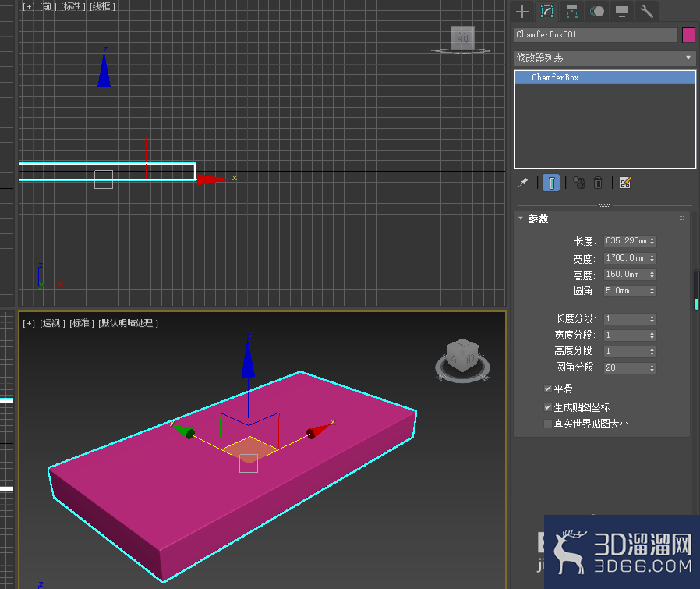The height and width of the screenshot is (589, 700).
Task: Click the 高度分段 spinner arrows
Action: [652, 351]
